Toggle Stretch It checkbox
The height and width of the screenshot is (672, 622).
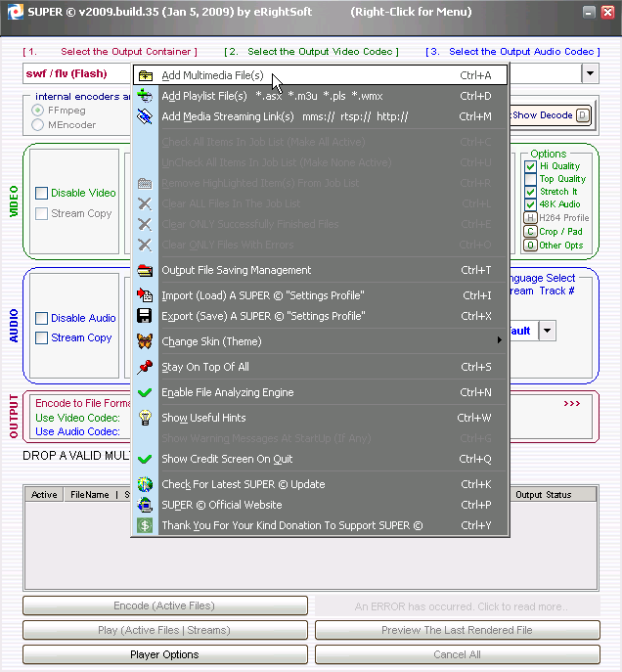pos(530,192)
